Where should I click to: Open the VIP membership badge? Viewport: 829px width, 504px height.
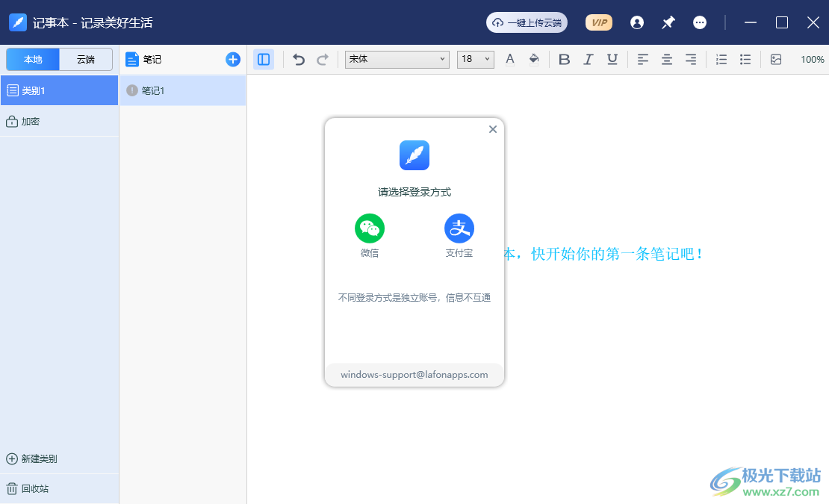coord(598,22)
